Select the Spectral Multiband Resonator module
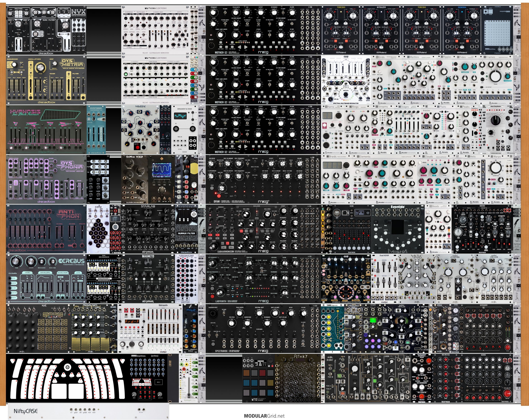 pyautogui.click(x=346, y=80)
